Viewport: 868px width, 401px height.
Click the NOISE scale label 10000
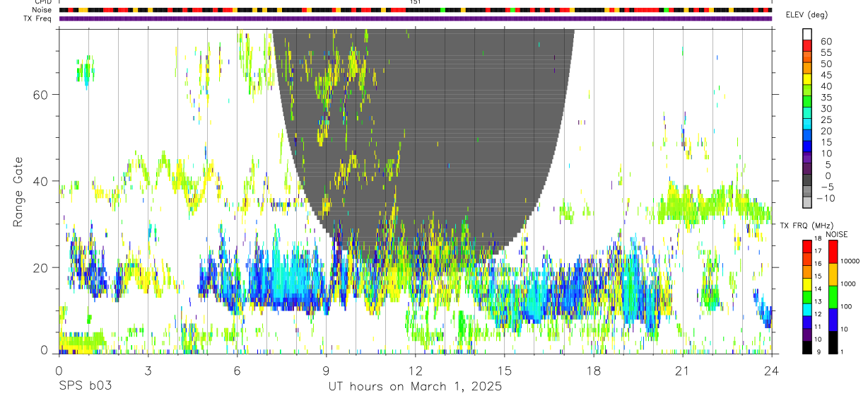coord(850,262)
